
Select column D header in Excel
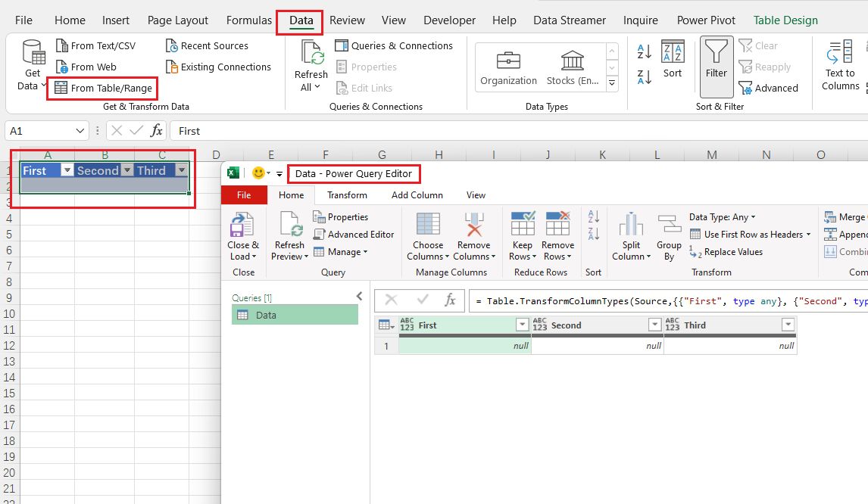coord(216,155)
